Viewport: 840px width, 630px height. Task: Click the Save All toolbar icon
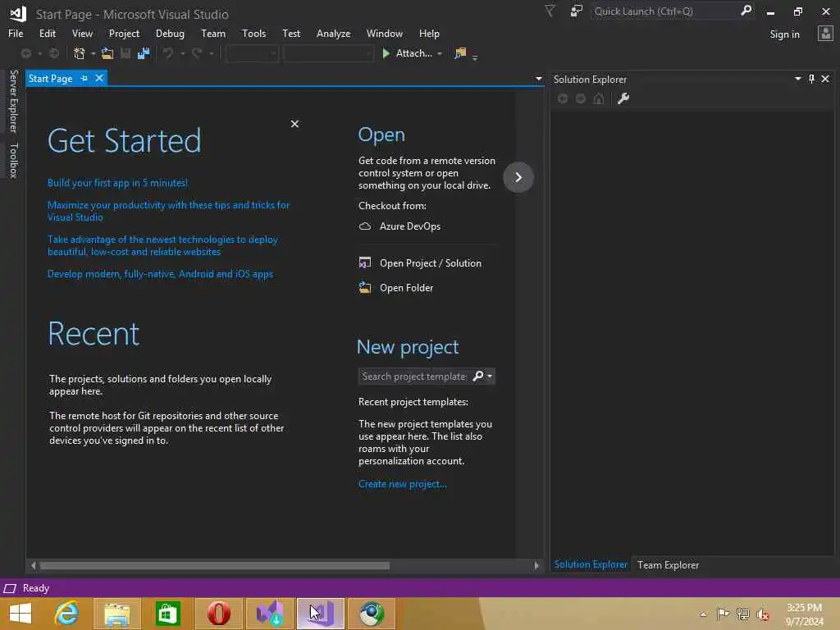(143, 53)
